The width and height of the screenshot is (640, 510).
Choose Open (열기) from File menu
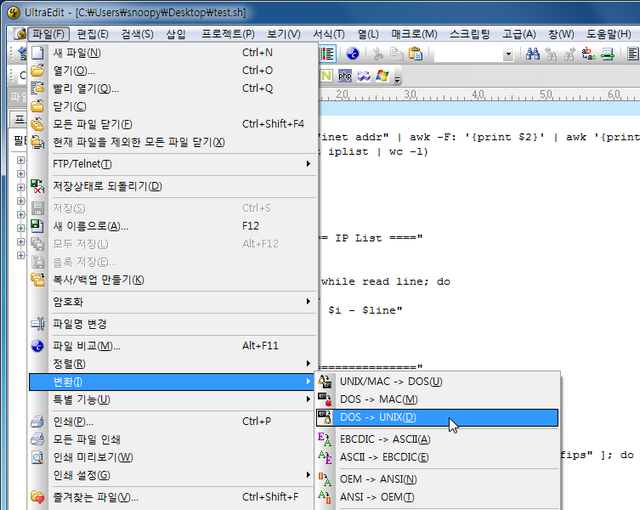click(173, 71)
